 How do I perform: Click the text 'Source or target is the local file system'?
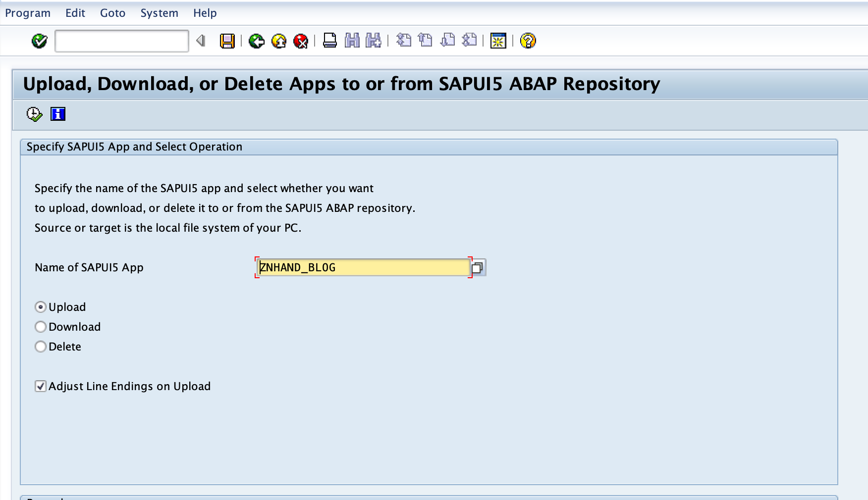point(138,228)
